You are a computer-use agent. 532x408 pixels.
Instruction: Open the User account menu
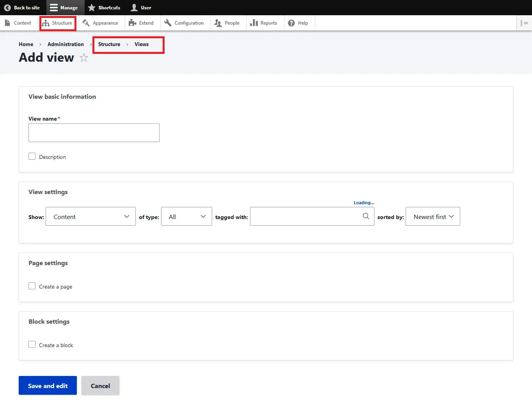coord(141,7)
